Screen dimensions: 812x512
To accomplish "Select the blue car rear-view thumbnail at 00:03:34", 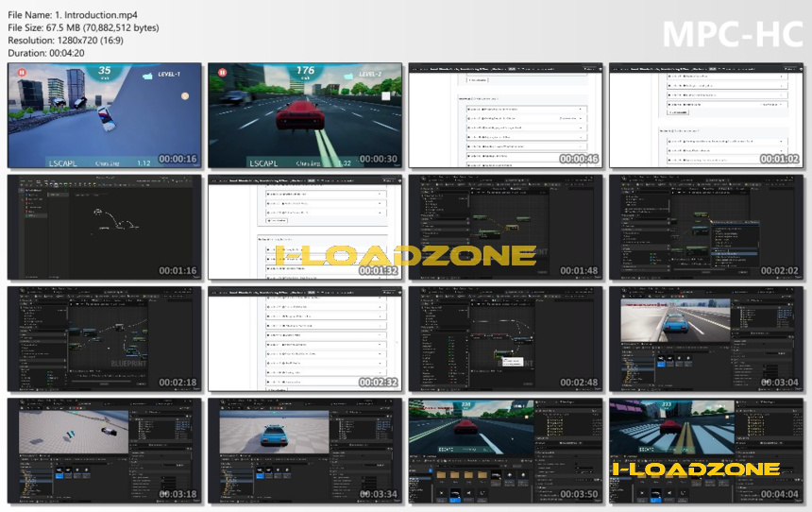I will (305, 451).
